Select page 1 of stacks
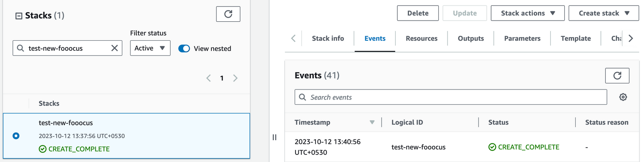The height and width of the screenshot is (162, 644). 222,78
